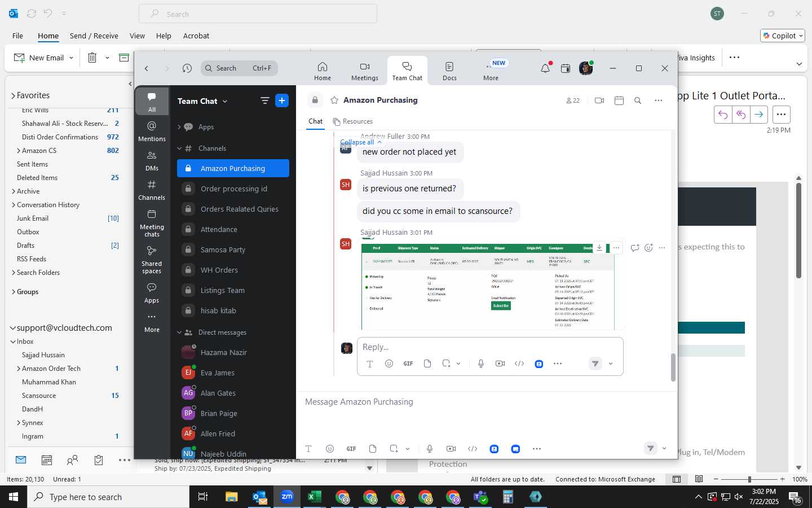Open channel header more options ellipsis

pyautogui.click(x=658, y=100)
